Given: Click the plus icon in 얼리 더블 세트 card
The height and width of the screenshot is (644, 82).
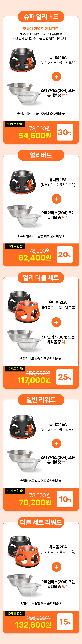Looking at the screenshot, I should 56,322.
